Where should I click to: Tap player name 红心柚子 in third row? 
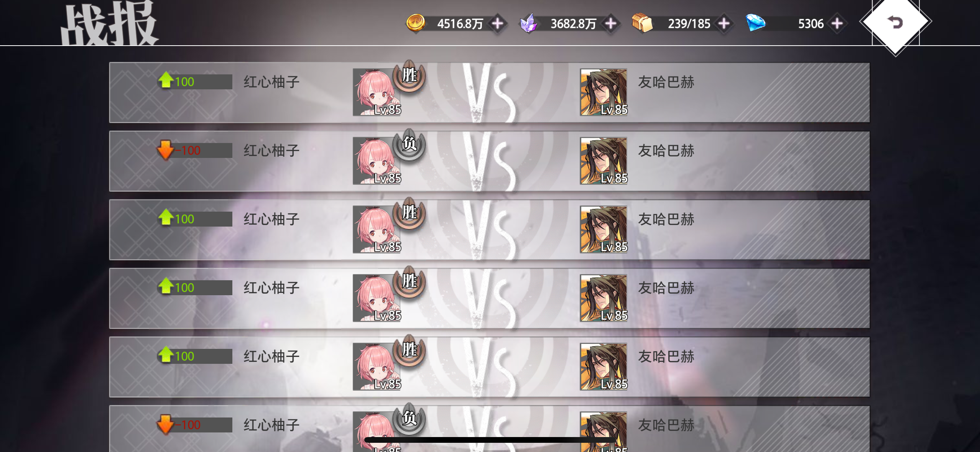(x=271, y=219)
